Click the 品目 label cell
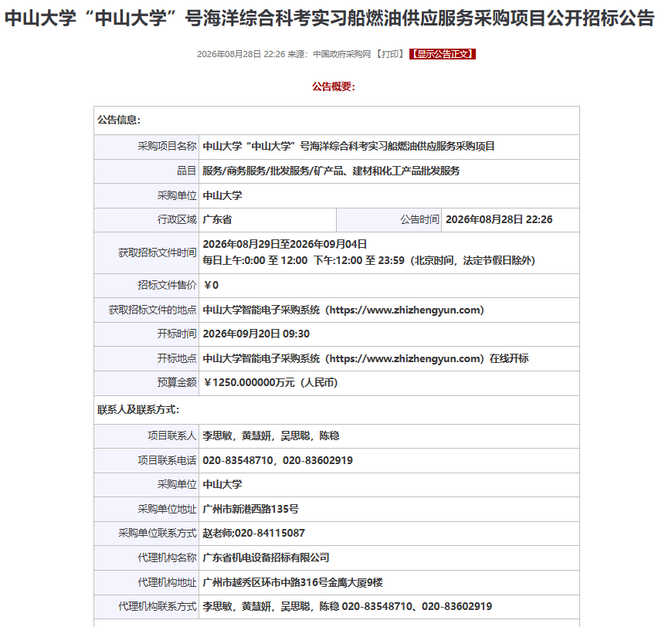 pyautogui.click(x=147, y=171)
